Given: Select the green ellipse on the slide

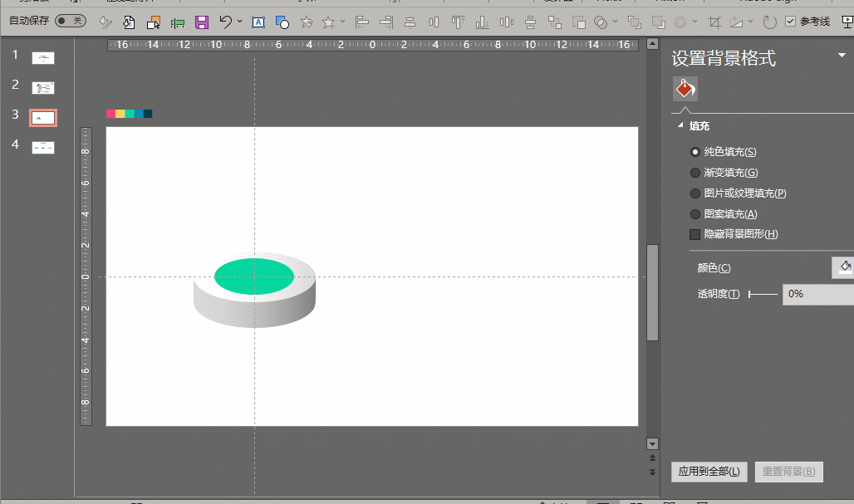Looking at the screenshot, I should point(254,276).
